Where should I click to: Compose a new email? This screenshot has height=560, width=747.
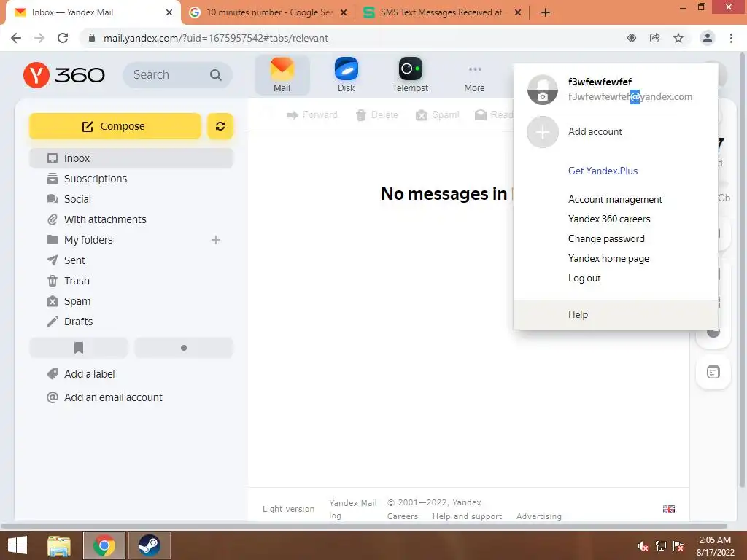coord(115,126)
